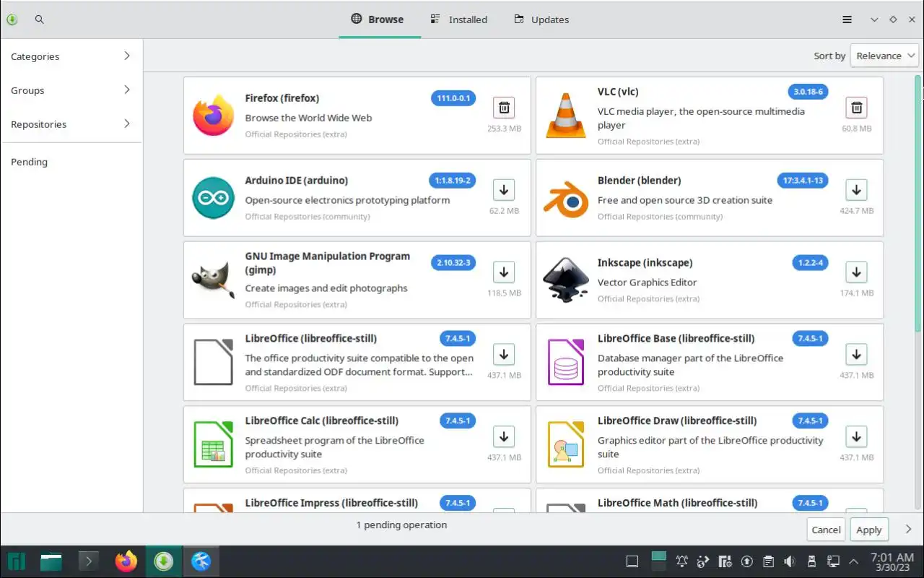Click the GIMP mascot icon
The width and height of the screenshot is (924, 578).
214,280
